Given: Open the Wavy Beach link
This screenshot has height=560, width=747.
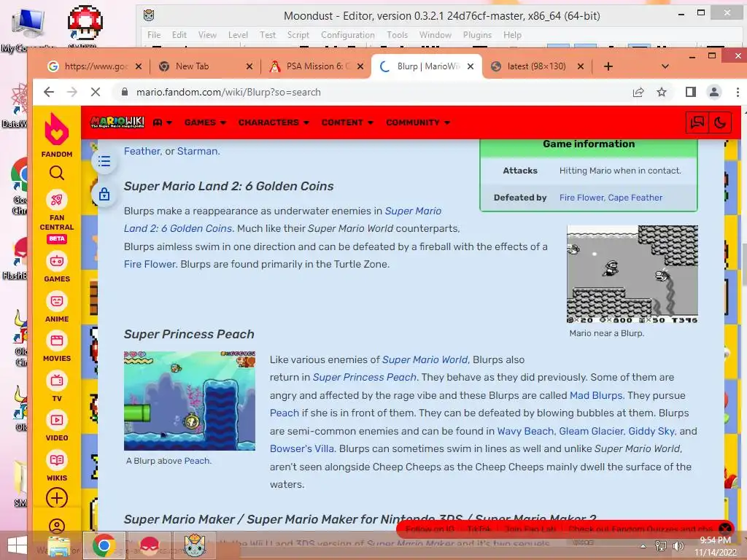Looking at the screenshot, I should pos(525,431).
